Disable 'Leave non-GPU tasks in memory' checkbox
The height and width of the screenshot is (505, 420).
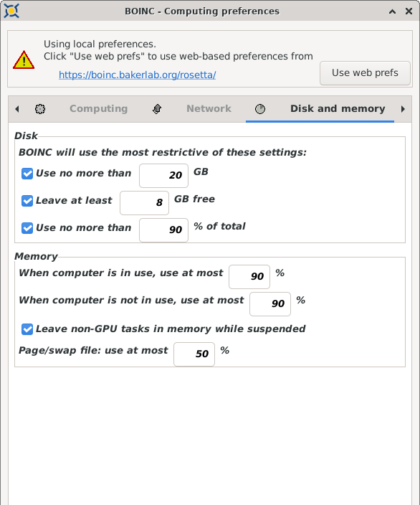click(27, 329)
